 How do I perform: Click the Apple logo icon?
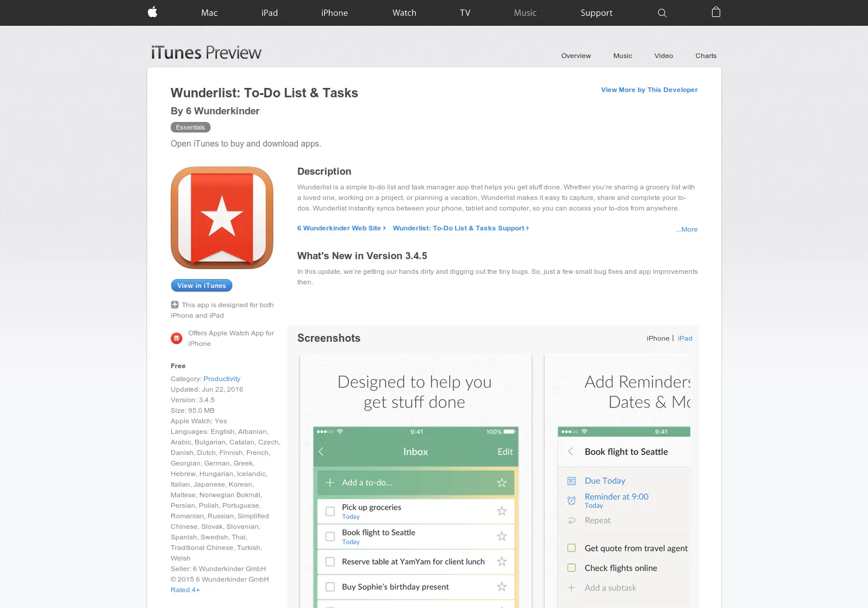[x=152, y=12]
